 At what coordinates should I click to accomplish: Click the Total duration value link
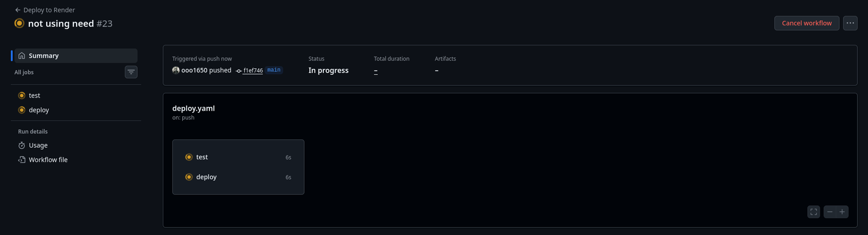coord(375,71)
